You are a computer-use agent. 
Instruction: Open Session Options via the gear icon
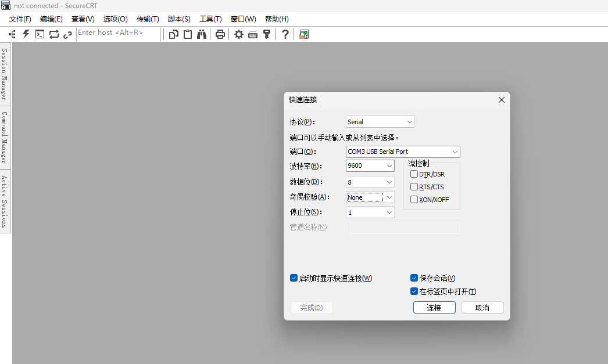coord(238,34)
